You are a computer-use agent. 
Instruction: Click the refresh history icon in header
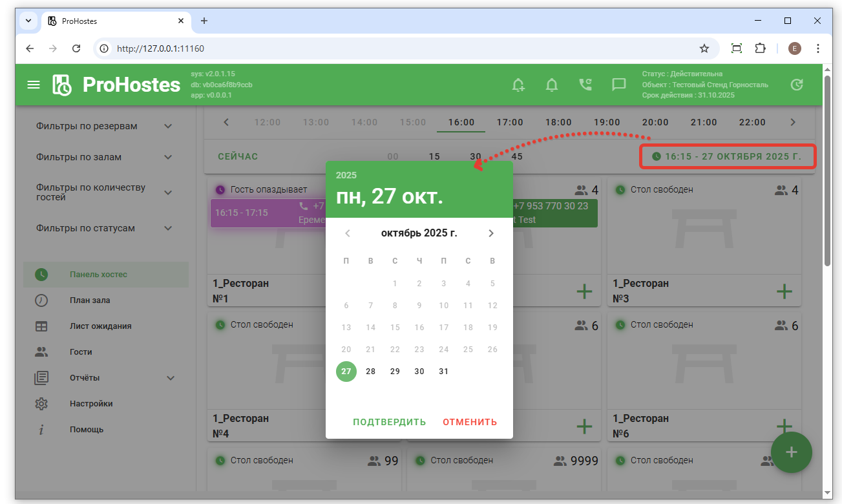point(797,85)
